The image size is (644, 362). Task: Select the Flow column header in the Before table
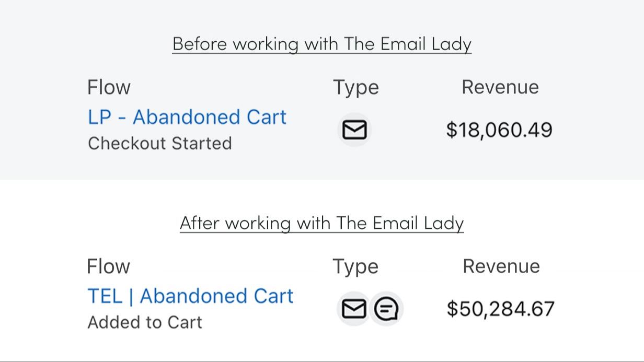[109, 87]
